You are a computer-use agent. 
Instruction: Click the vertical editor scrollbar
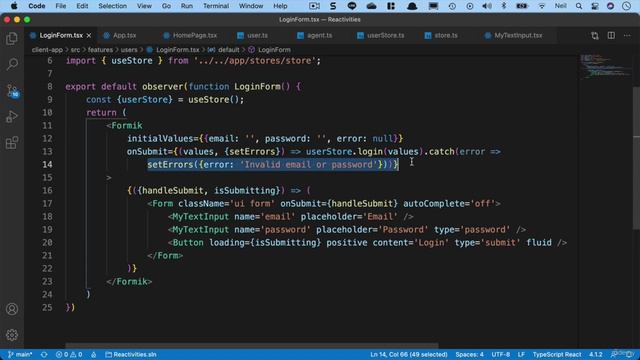coord(636,158)
